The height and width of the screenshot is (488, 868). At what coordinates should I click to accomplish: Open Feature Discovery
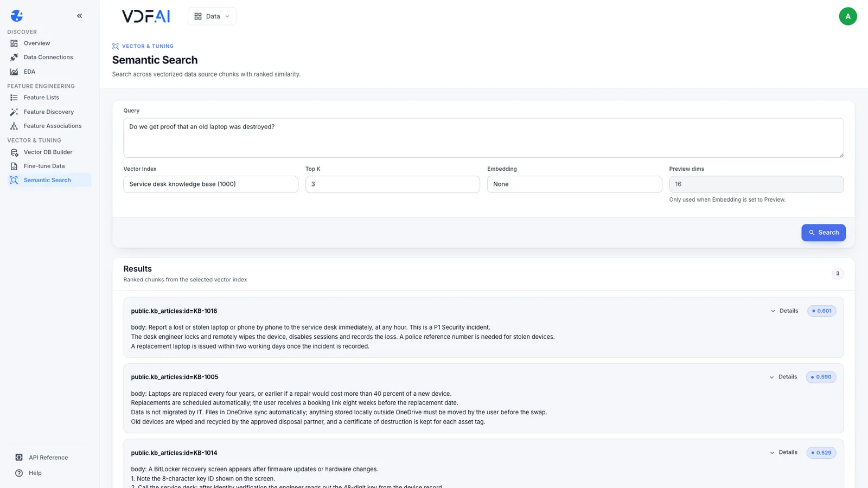pyautogui.click(x=49, y=112)
